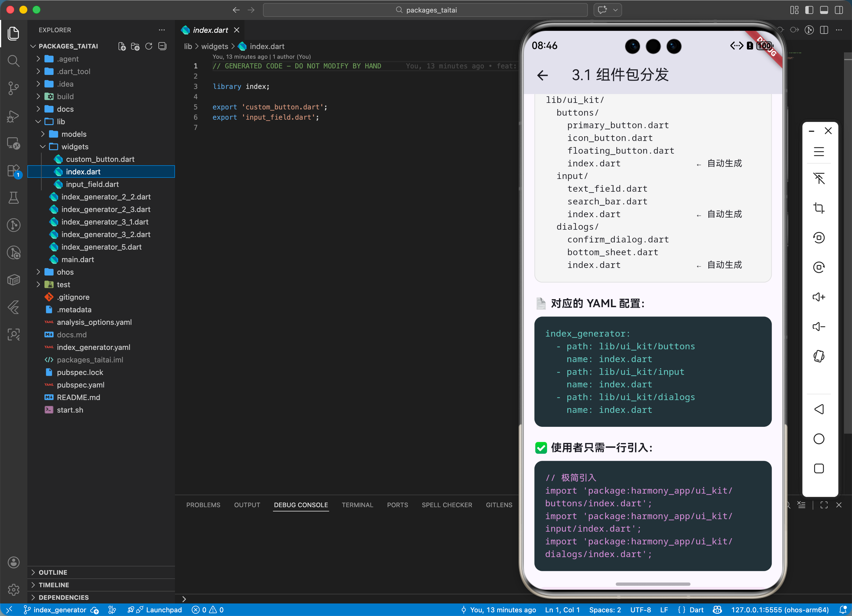This screenshot has height=616, width=852.
Task: Switch to the PROBLEMS panel tab
Action: pos(203,505)
